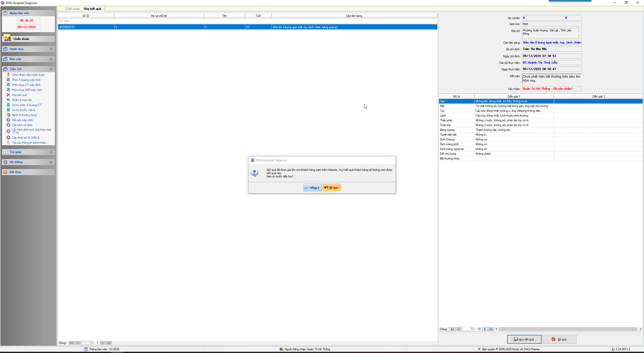The height and width of the screenshot is (353, 644).
Task: Open Bệnh lý thường dùng icon
Action: click(8, 115)
